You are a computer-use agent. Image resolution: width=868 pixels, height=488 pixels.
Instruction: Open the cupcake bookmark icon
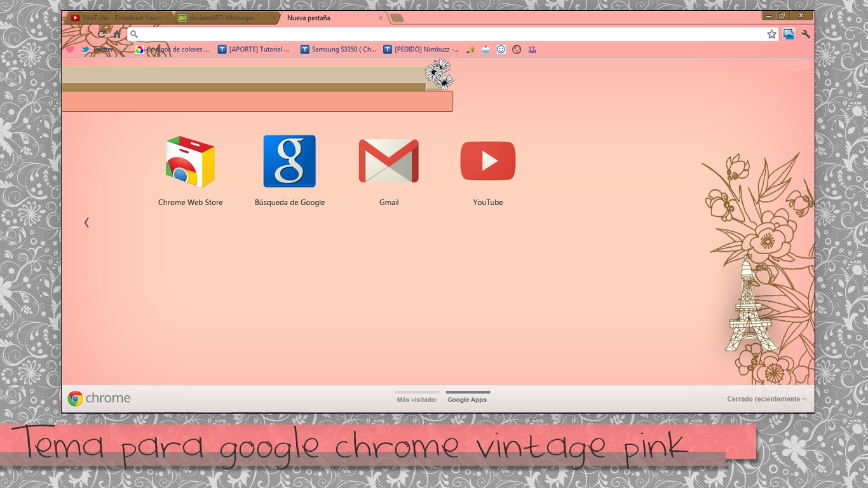point(485,49)
